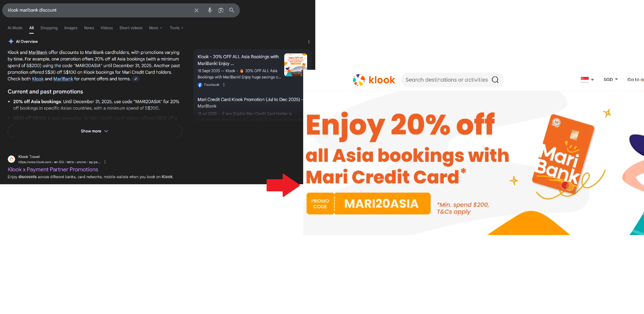
Task: Open the AI Overview three-dot options
Action: tap(309, 42)
